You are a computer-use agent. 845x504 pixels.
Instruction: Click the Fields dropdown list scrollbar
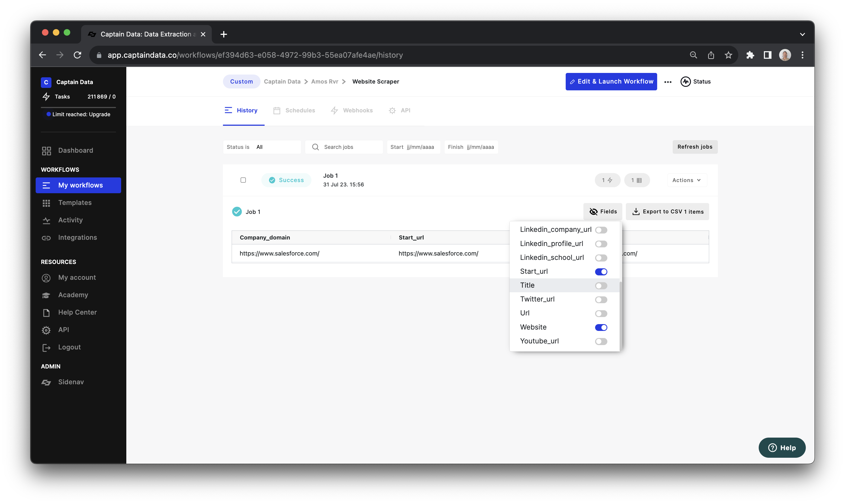point(620,316)
